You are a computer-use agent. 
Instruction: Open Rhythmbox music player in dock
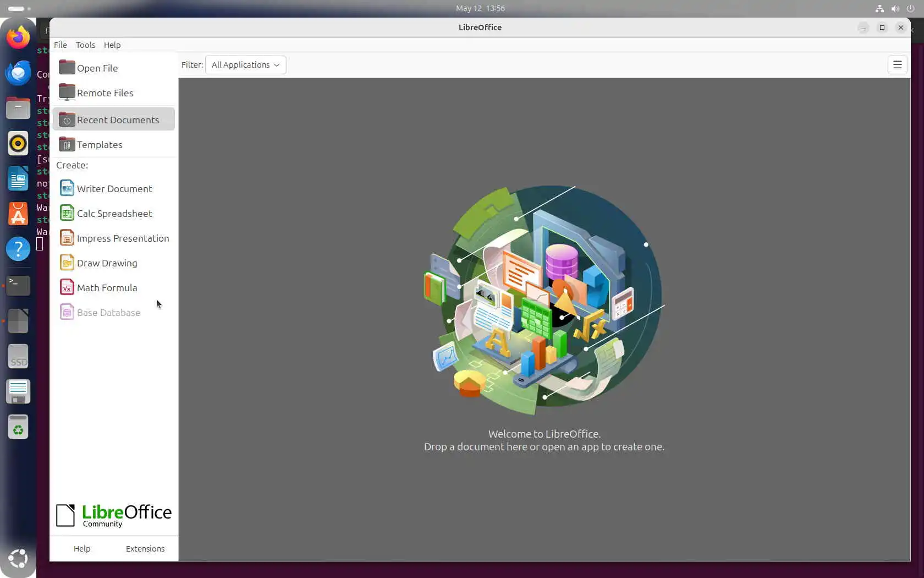(x=18, y=143)
